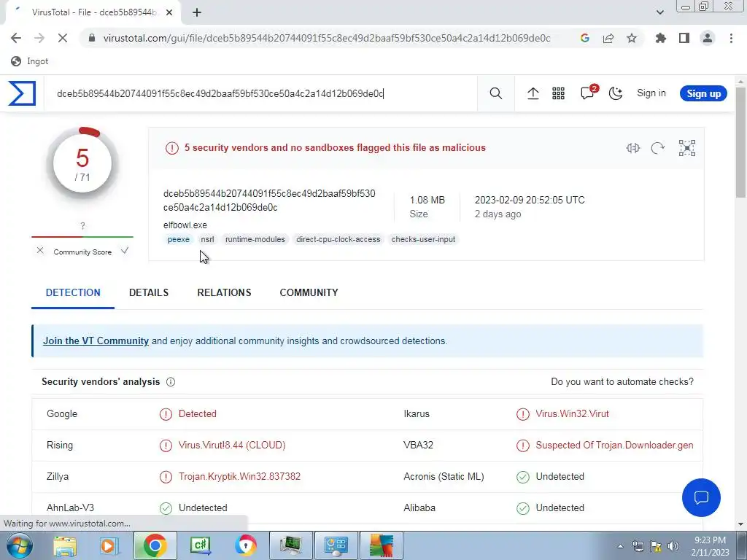Image resolution: width=747 pixels, height=560 pixels.
Task: Click the community score upvote check
Action: click(x=124, y=251)
